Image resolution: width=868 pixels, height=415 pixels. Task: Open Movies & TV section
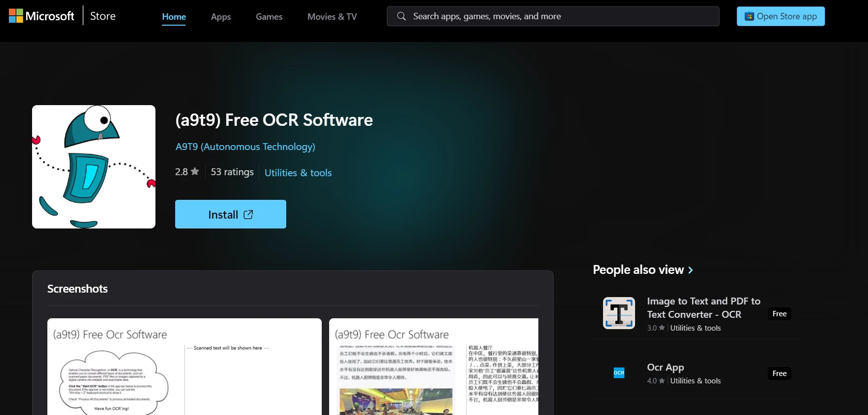[332, 17]
